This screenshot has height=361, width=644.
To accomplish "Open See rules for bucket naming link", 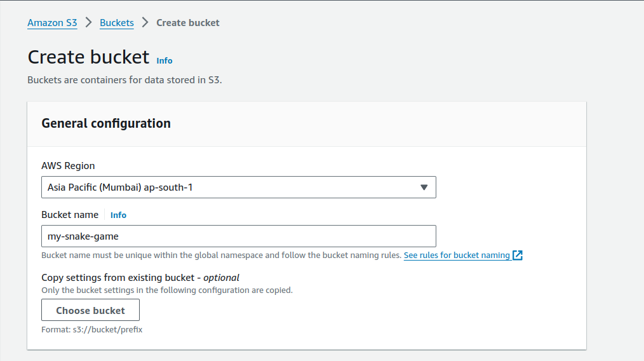I will 457,255.
